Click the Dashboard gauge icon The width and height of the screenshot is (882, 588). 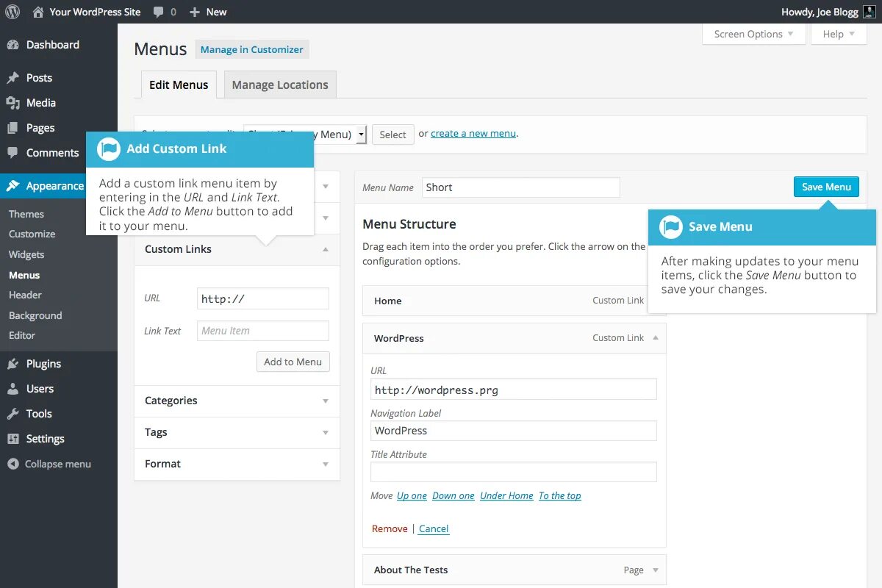pos(12,45)
